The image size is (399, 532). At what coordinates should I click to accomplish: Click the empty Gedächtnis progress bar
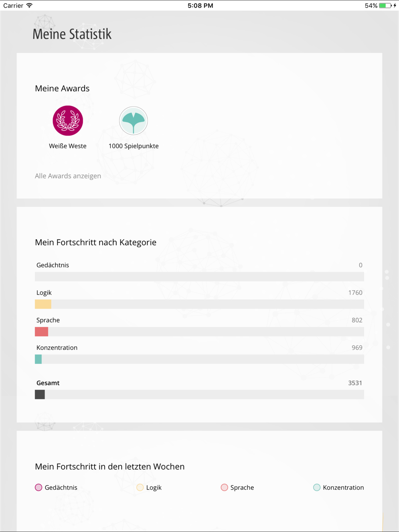tap(199, 277)
